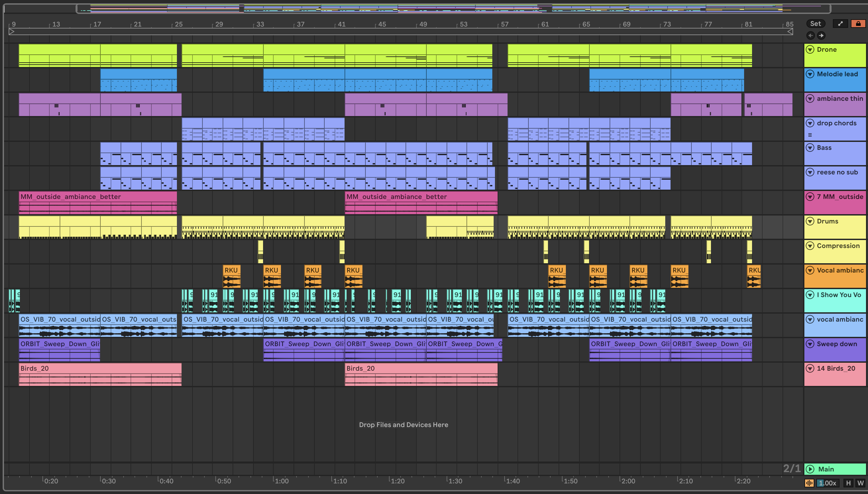Image resolution: width=868 pixels, height=494 pixels.
Task: Fold the Compression track
Action: [810, 246]
